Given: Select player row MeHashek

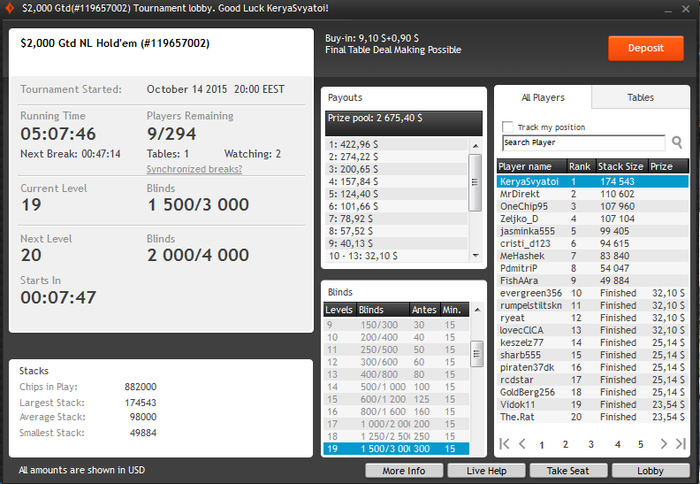Looking at the screenshot, I should (x=592, y=256).
